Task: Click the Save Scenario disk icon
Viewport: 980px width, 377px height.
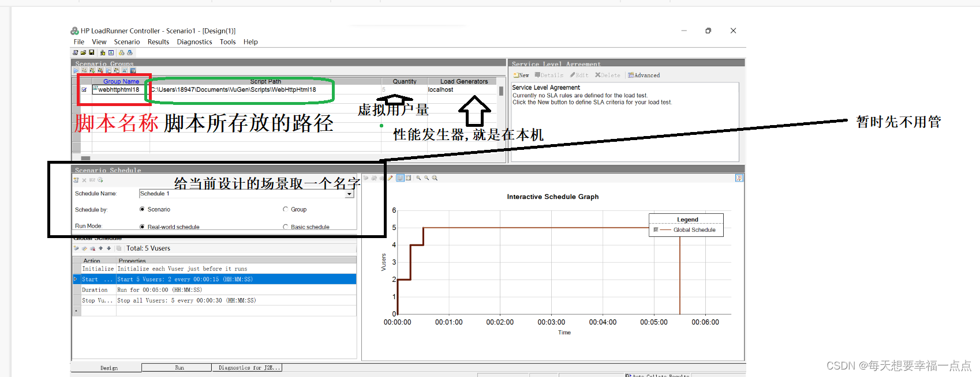Action: click(91, 52)
